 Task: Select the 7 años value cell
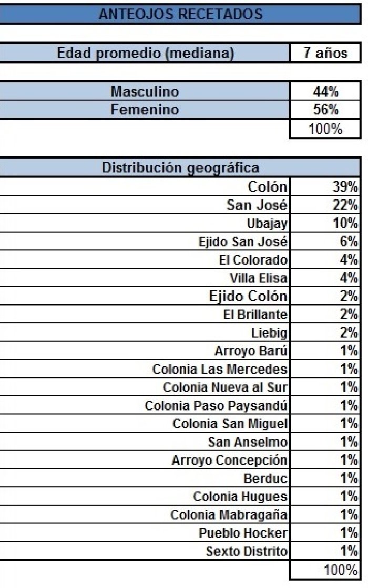325,53
